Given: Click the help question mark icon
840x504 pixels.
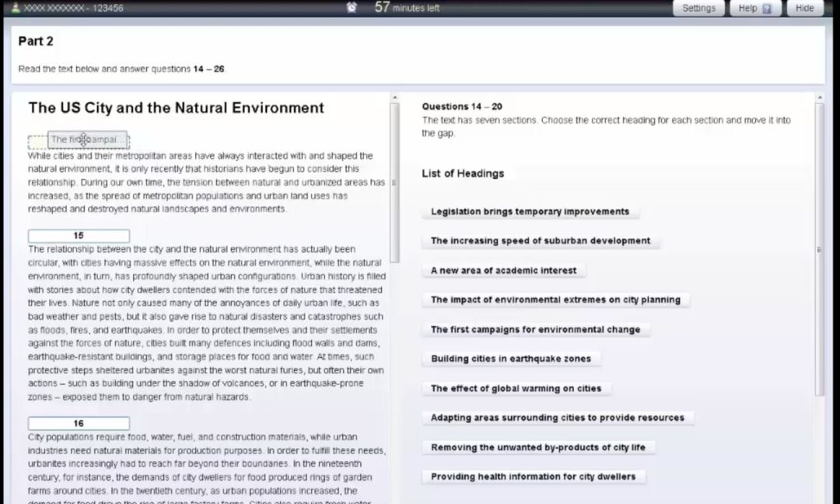Looking at the screenshot, I should (767, 9).
